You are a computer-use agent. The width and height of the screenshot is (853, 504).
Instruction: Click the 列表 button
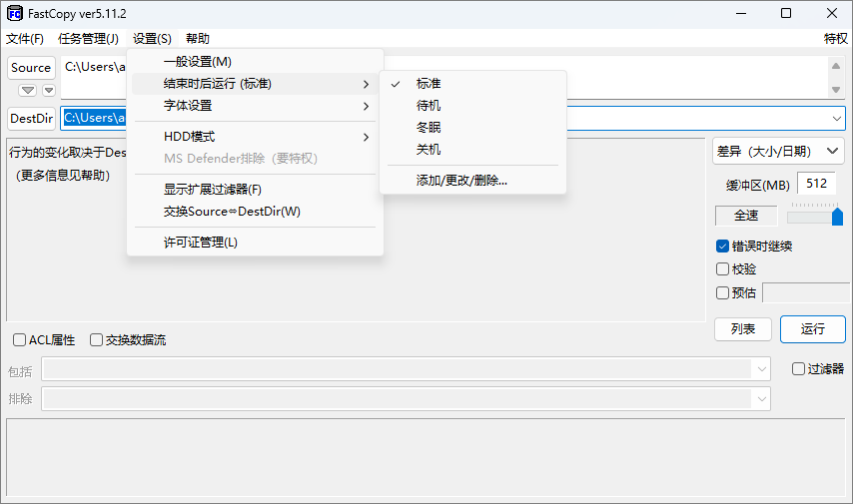click(742, 329)
